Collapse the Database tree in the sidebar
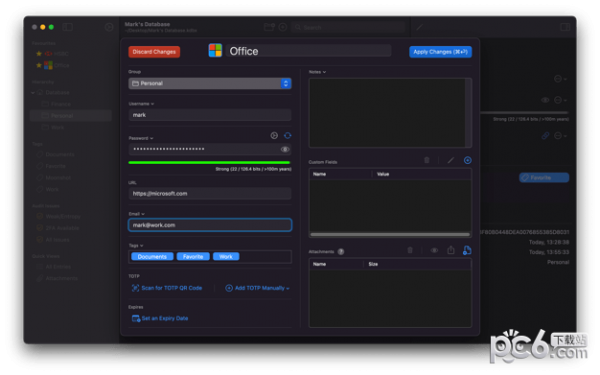600x375 pixels. [33, 93]
